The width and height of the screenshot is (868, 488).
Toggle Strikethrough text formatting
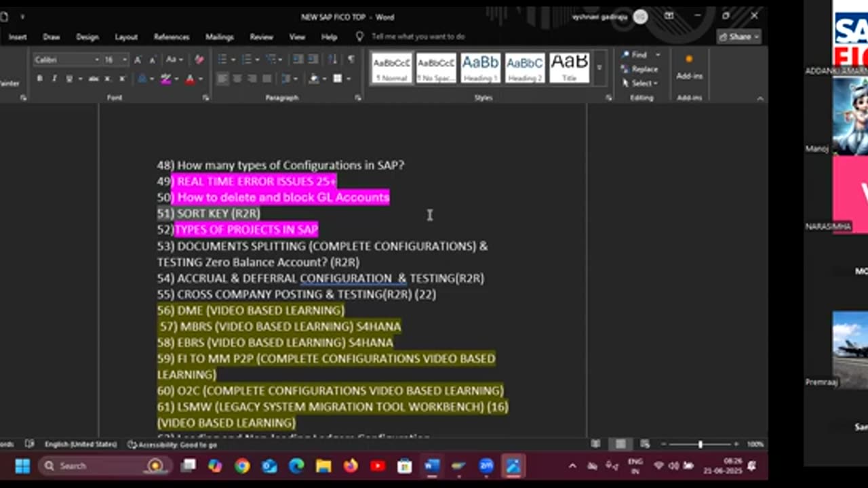pos(94,79)
